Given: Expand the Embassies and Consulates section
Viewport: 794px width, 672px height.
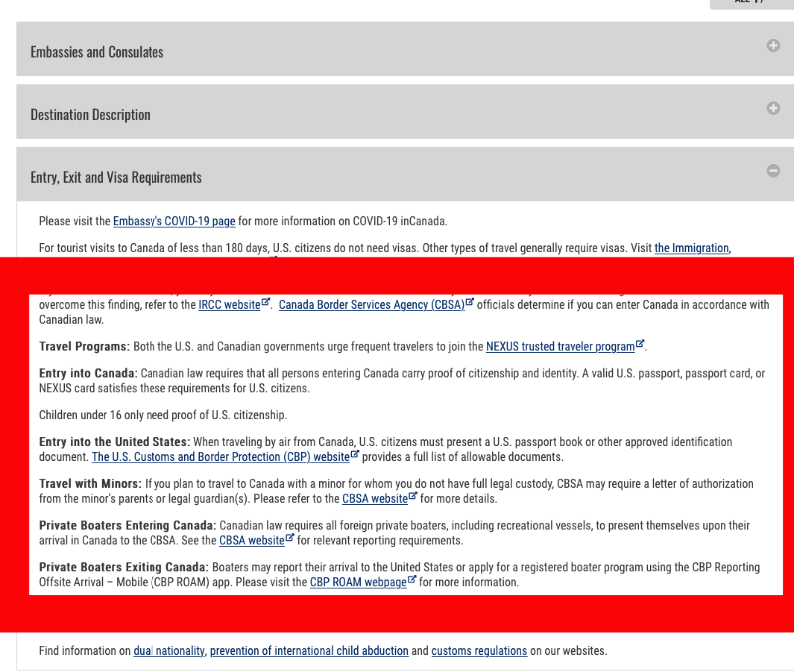Looking at the screenshot, I should coord(772,45).
